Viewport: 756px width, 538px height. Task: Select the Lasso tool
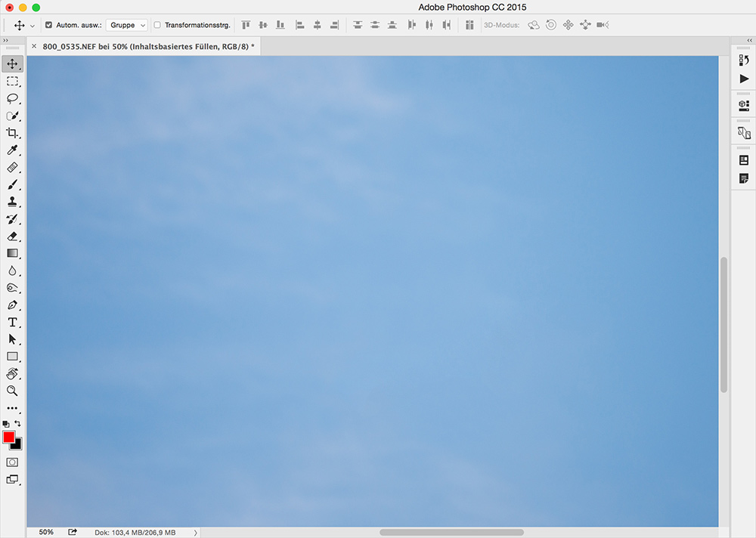[x=12, y=98]
